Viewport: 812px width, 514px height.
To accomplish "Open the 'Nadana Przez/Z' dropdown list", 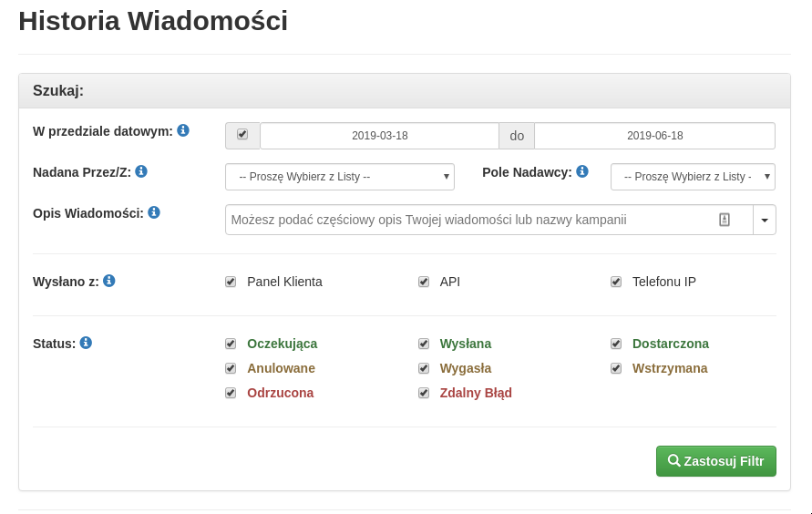I will click(340, 177).
